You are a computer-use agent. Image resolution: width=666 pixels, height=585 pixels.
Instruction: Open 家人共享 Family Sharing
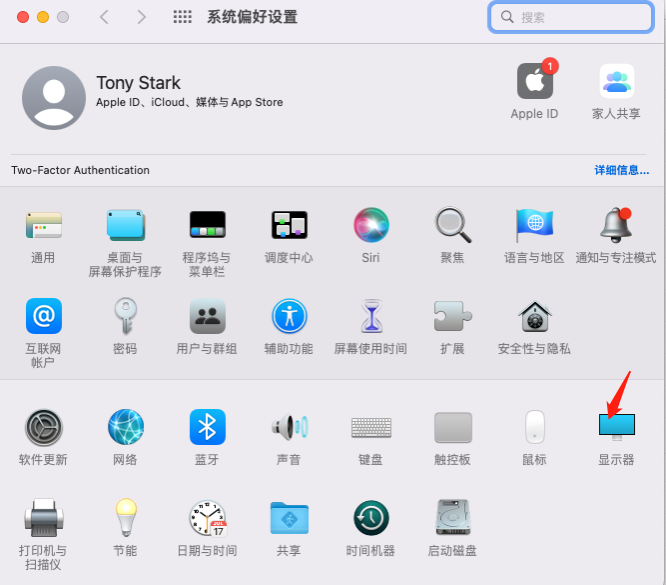[x=616, y=82]
